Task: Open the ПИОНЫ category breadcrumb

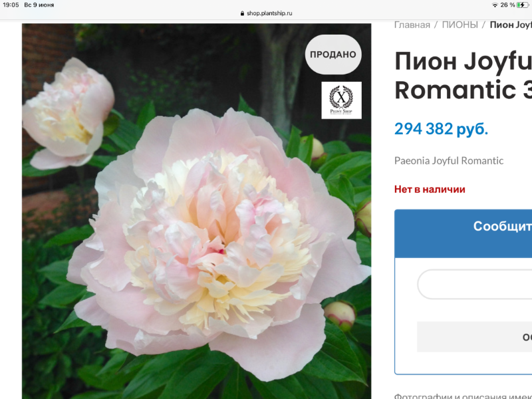Action: (460, 25)
